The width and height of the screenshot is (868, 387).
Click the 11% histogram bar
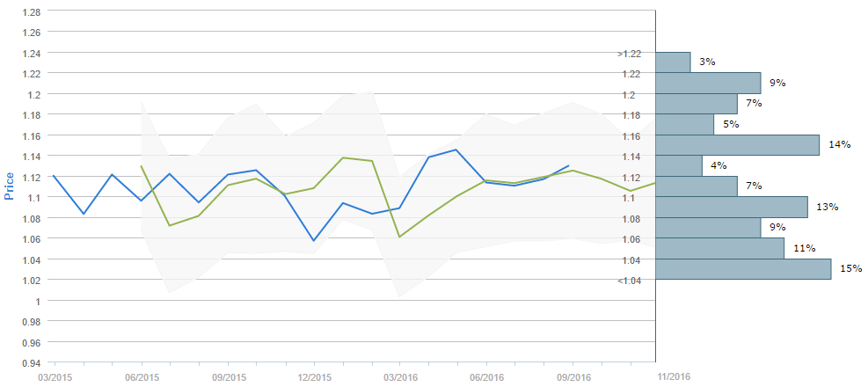719,248
